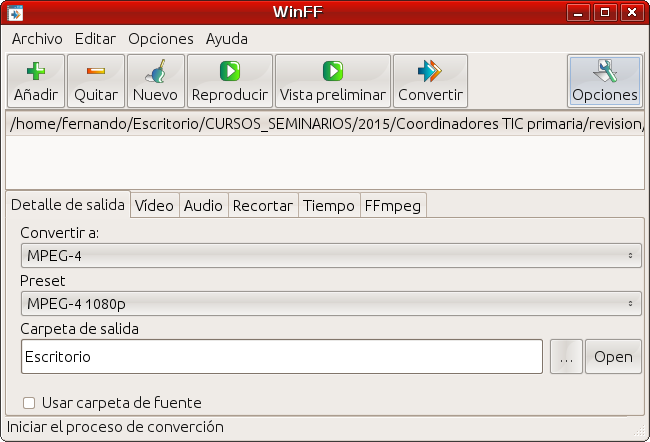
Task: Click the Open folder button
Action: pos(613,356)
